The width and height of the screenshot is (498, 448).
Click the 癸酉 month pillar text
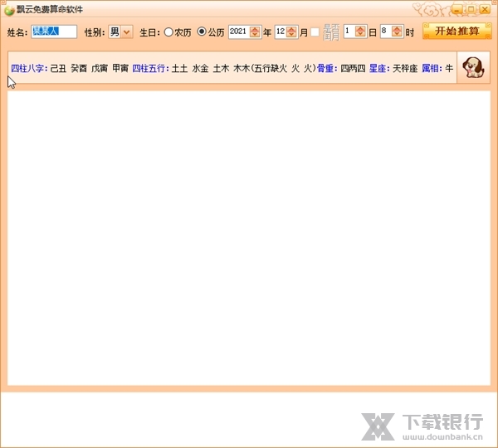(x=79, y=68)
